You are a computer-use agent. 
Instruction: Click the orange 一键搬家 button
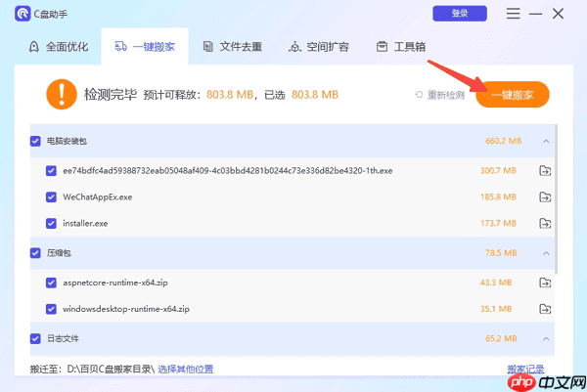(x=512, y=94)
